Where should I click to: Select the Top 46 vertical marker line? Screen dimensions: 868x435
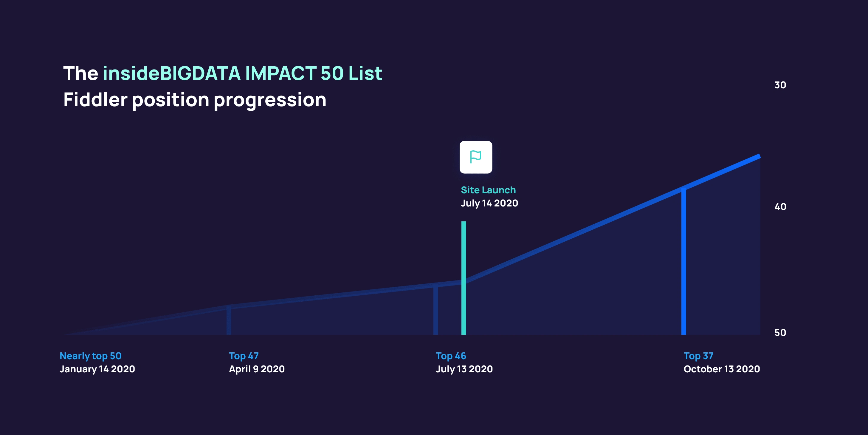pyautogui.click(x=436, y=311)
